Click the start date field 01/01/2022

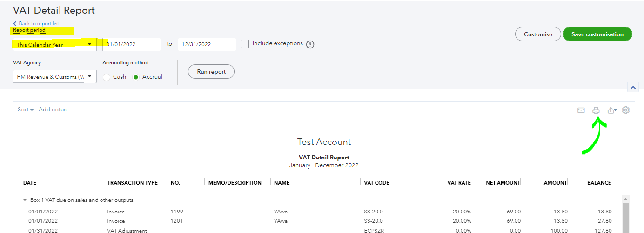point(132,44)
